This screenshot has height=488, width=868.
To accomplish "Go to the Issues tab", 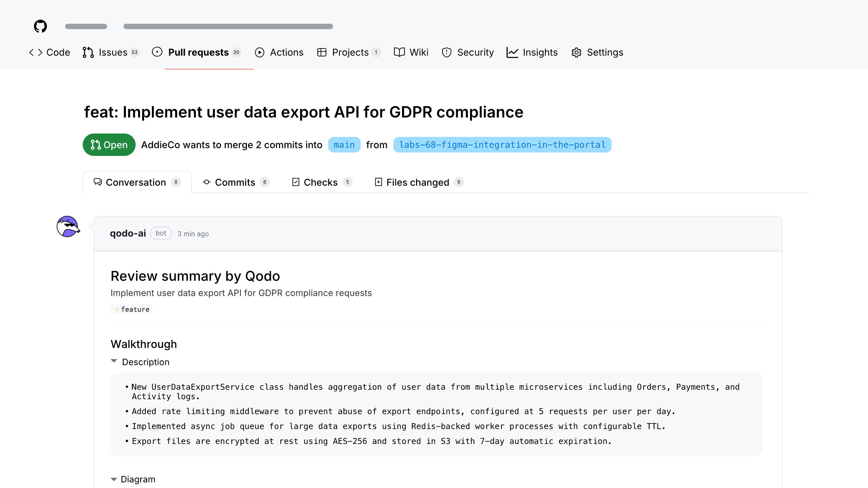I will [x=113, y=52].
